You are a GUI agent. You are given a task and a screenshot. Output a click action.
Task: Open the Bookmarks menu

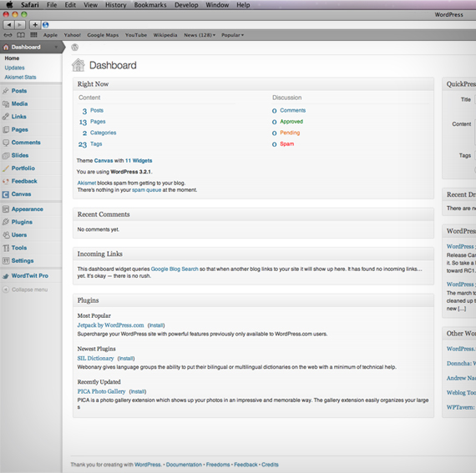tap(150, 5)
